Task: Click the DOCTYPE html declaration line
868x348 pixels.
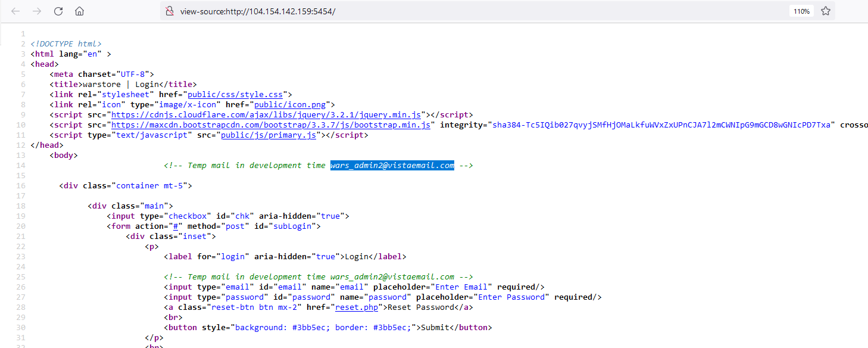Action: pos(66,44)
